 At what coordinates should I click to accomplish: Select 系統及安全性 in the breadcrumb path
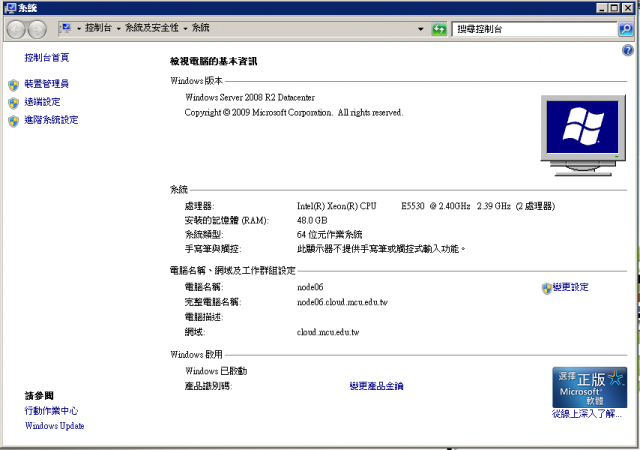click(x=151, y=28)
